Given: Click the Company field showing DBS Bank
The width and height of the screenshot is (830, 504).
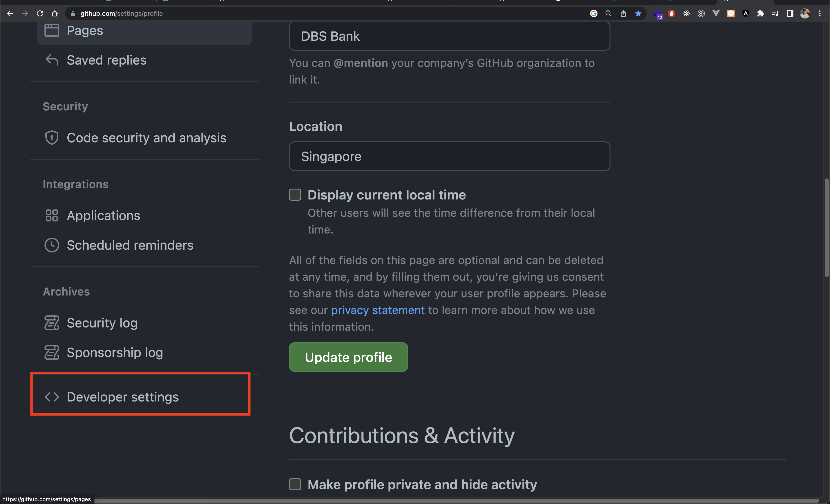Looking at the screenshot, I should (449, 36).
